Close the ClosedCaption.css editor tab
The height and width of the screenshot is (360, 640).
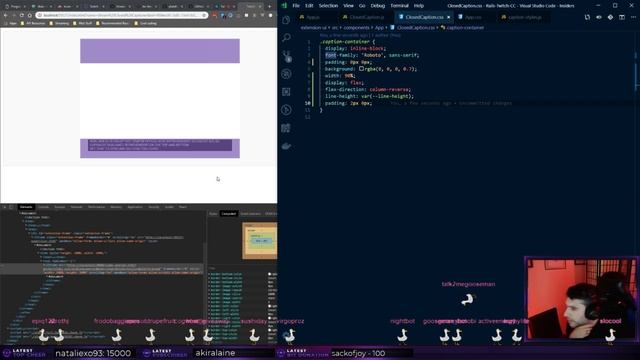click(448, 17)
